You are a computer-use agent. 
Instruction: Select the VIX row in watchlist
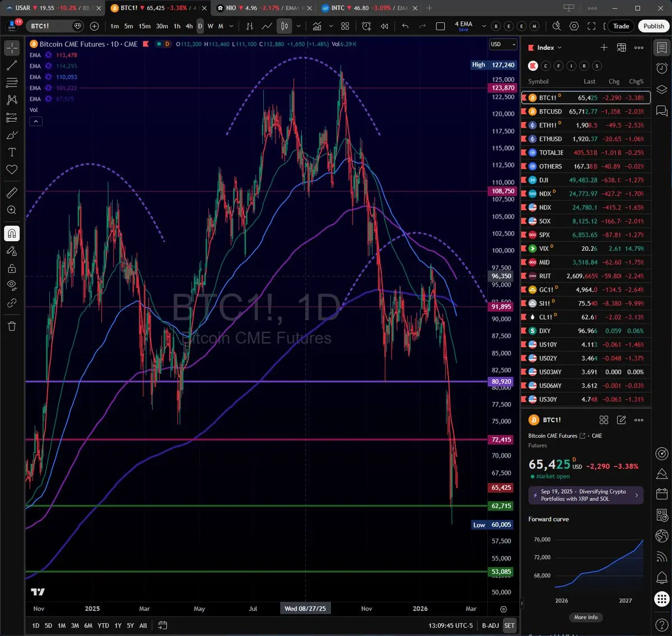coord(586,249)
